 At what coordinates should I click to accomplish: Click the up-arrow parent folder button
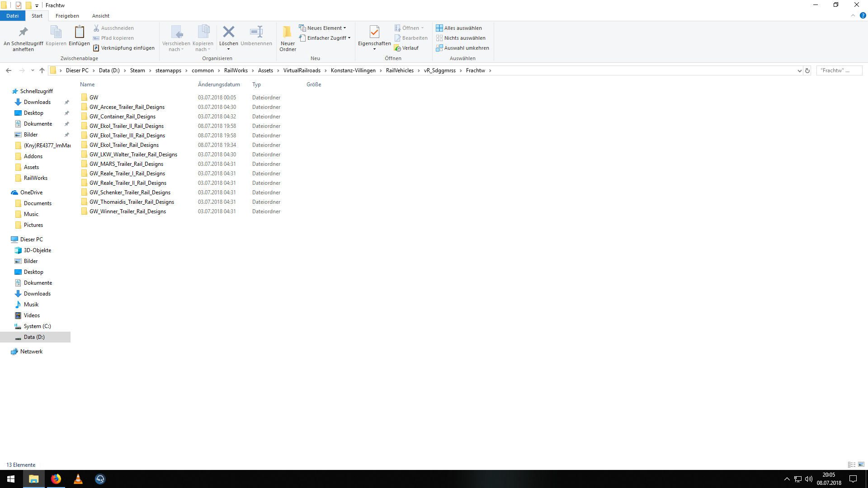tap(42, 70)
